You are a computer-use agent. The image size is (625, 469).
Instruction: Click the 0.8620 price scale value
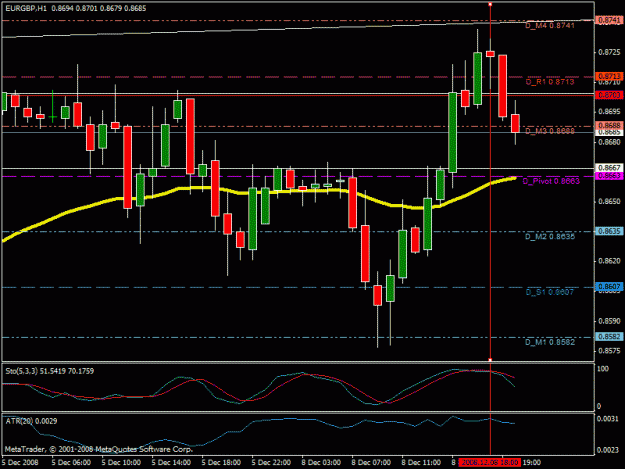[x=609, y=261]
